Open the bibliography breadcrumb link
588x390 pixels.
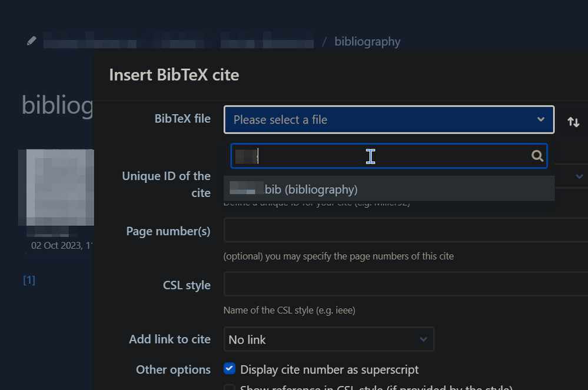point(367,42)
